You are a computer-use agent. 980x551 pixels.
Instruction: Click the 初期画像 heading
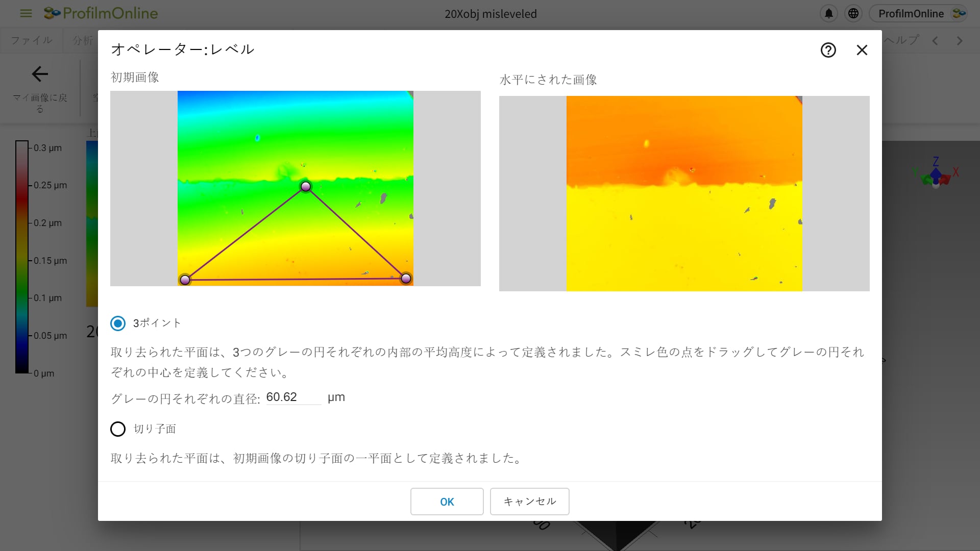point(135,77)
